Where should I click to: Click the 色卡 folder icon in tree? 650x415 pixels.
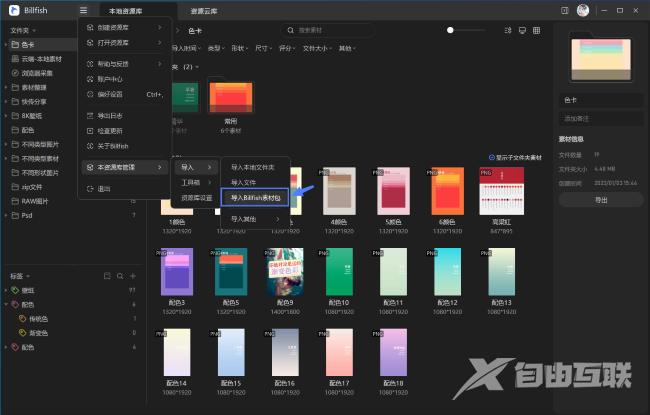(15, 44)
